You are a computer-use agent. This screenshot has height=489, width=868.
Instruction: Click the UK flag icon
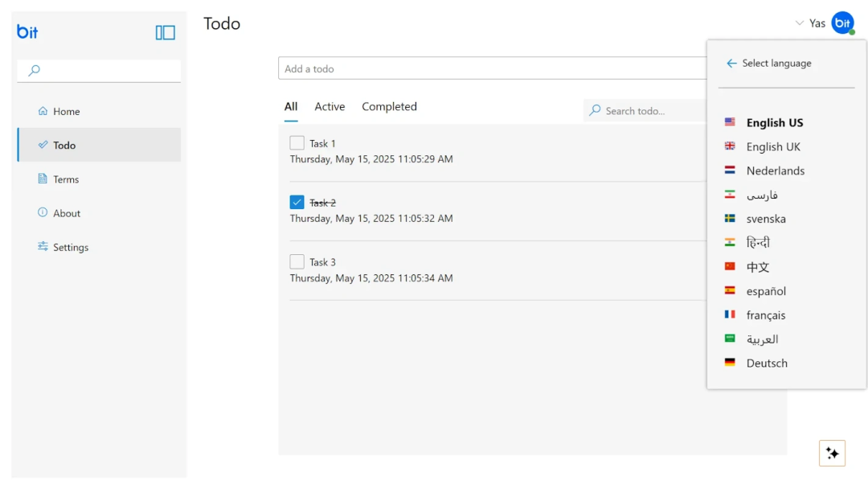[x=730, y=146]
